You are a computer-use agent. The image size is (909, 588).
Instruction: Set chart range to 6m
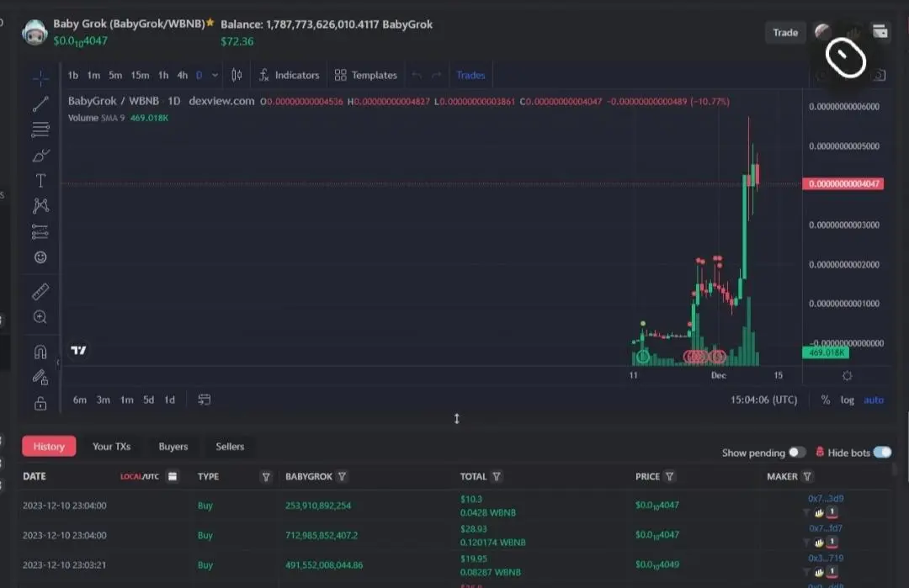79,400
